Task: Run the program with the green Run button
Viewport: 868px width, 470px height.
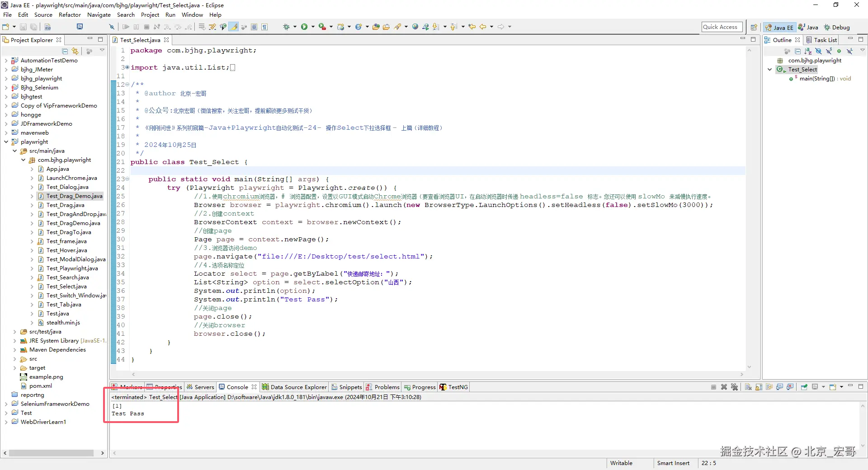Action: pyautogui.click(x=304, y=27)
